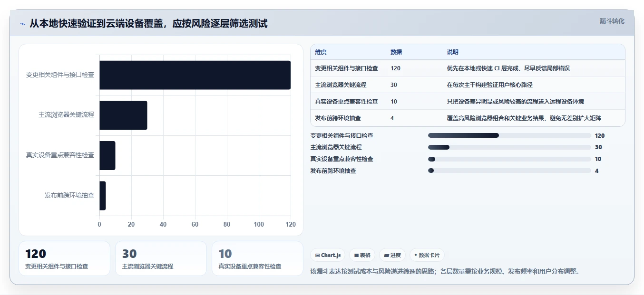Click progress list value 120
This screenshot has width=644, height=295.
(x=600, y=135)
